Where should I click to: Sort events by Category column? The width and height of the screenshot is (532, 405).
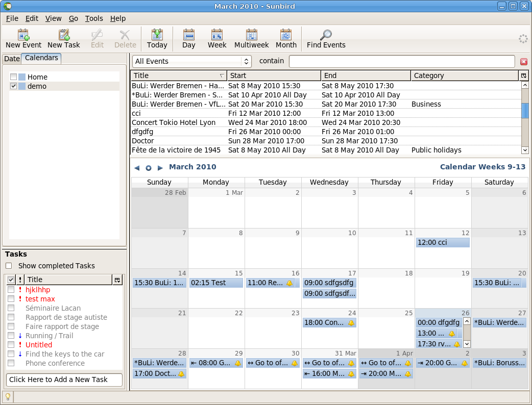point(465,75)
